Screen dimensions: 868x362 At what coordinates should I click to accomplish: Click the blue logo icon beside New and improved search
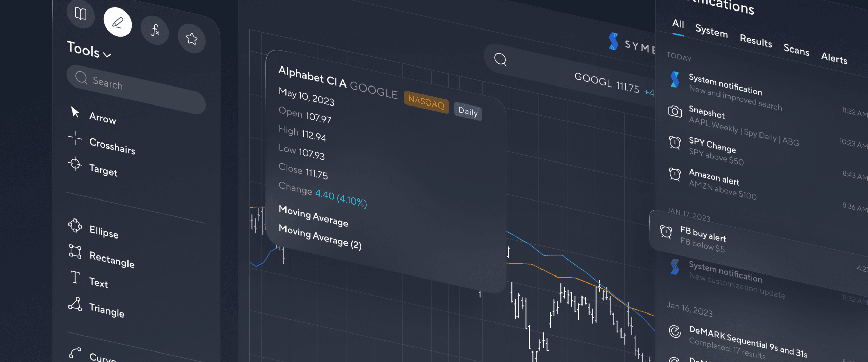click(675, 79)
